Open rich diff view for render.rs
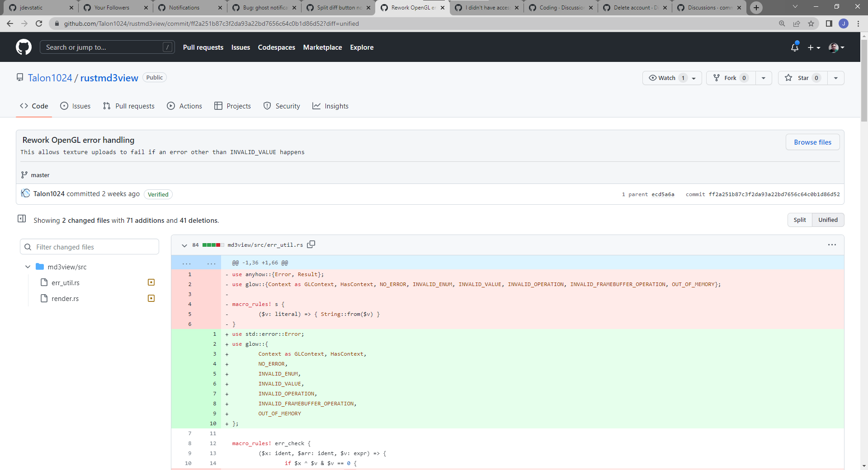This screenshot has height=470, width=868. 151,298
